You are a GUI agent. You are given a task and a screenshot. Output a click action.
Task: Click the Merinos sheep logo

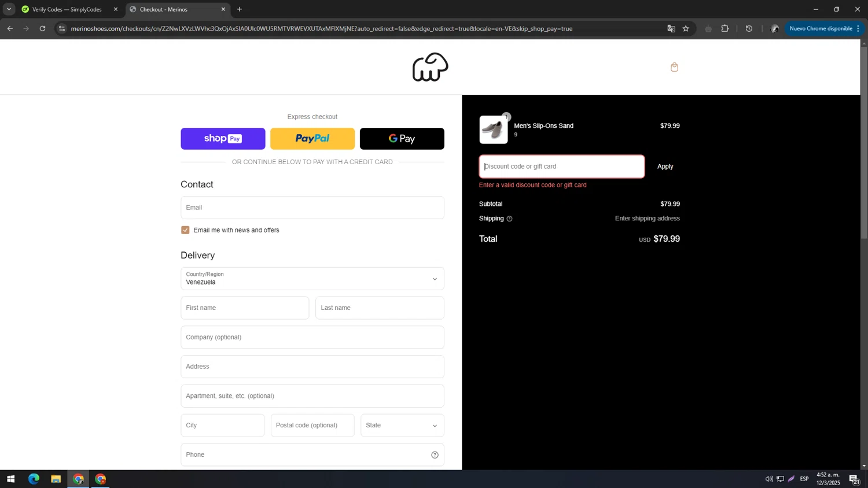[430, 67]
